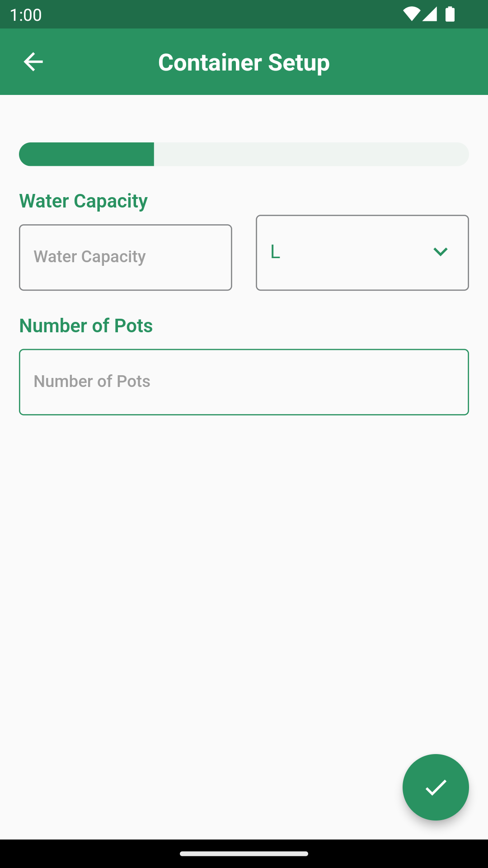The width and height of the screenshot is (488, 868).
Task: Select the L unit letter
Action: [275, 252]
